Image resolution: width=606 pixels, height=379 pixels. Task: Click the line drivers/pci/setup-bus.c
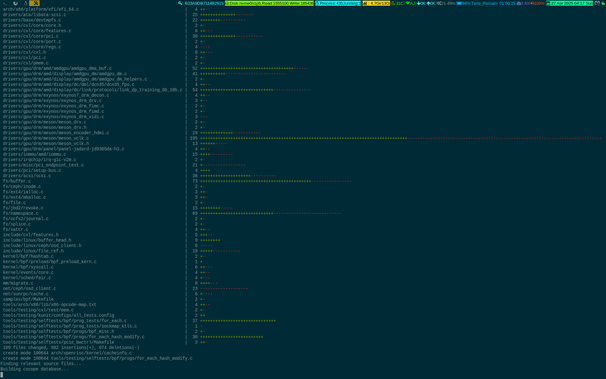click(x=32, y=170)
